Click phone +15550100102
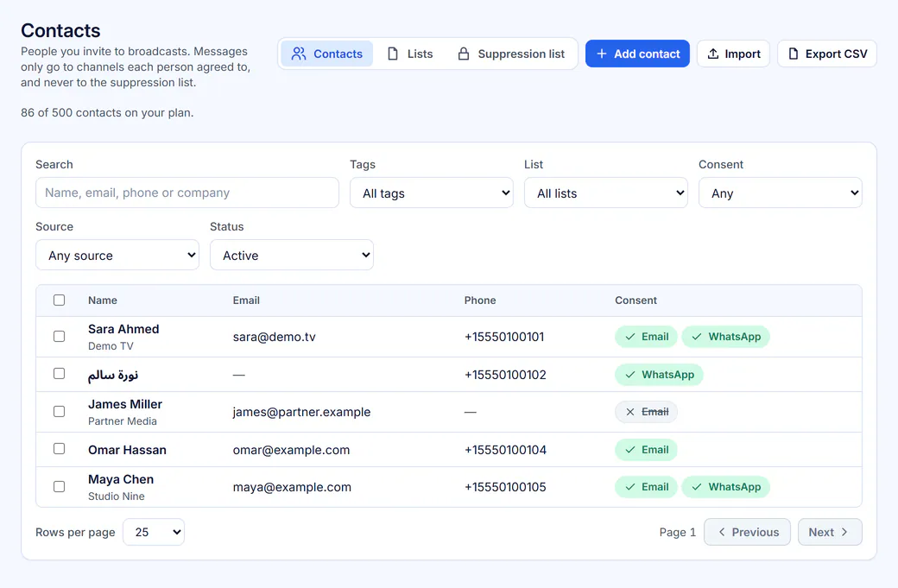Screen dimensions: 898x588 tap(505, 375)
